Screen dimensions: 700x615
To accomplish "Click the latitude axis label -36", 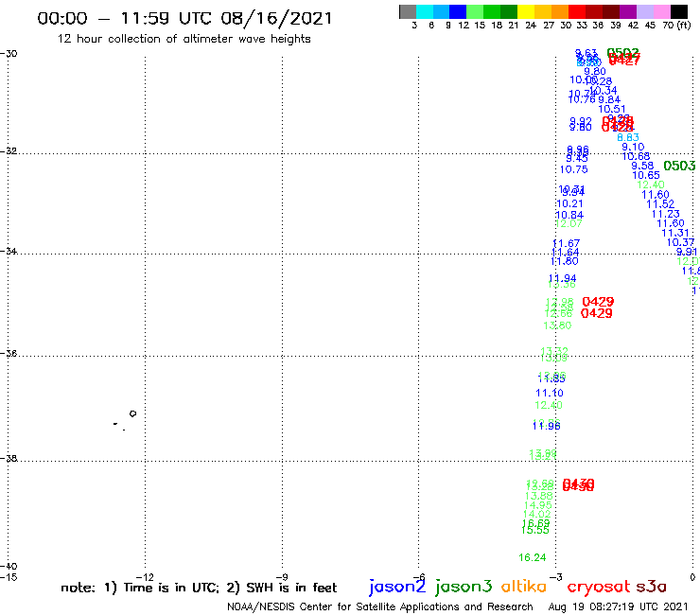I will [x=9, y=353].
